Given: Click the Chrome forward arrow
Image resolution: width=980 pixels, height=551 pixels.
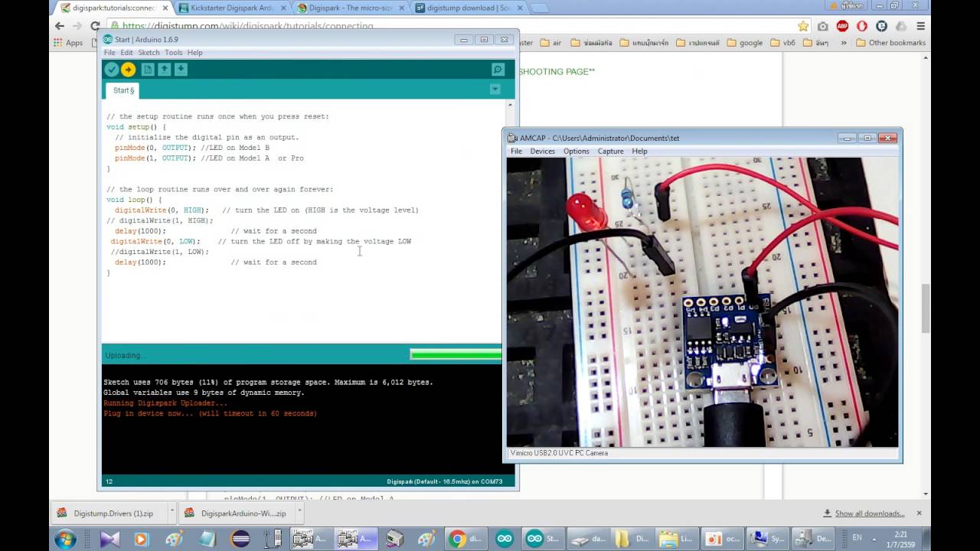Looking at the screenshot, I should coord(77,26).
